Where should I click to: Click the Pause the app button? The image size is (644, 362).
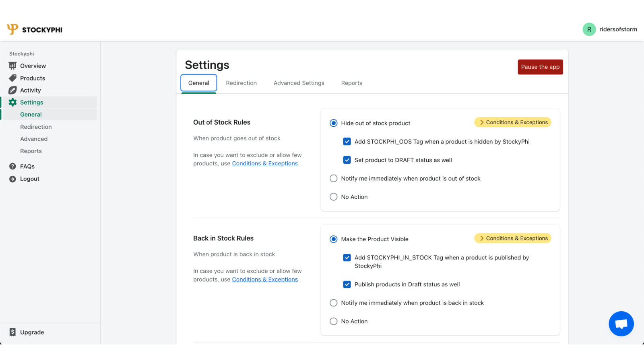pos(540,67)
